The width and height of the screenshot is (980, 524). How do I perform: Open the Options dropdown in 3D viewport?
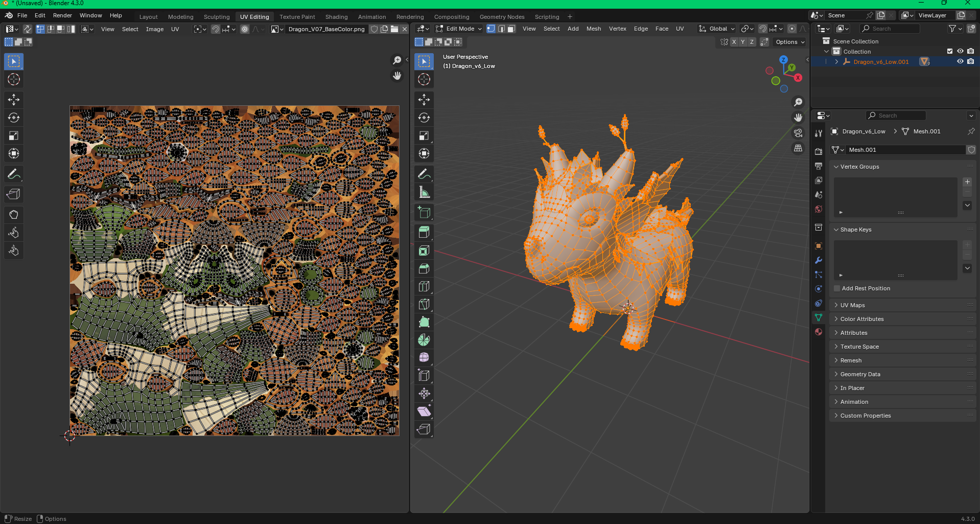tap(790, 42)
